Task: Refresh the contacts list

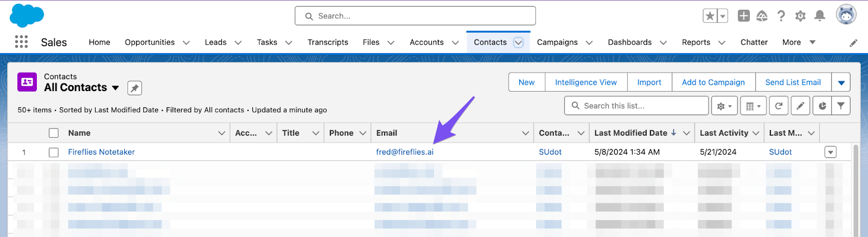Action: point(778,106)
